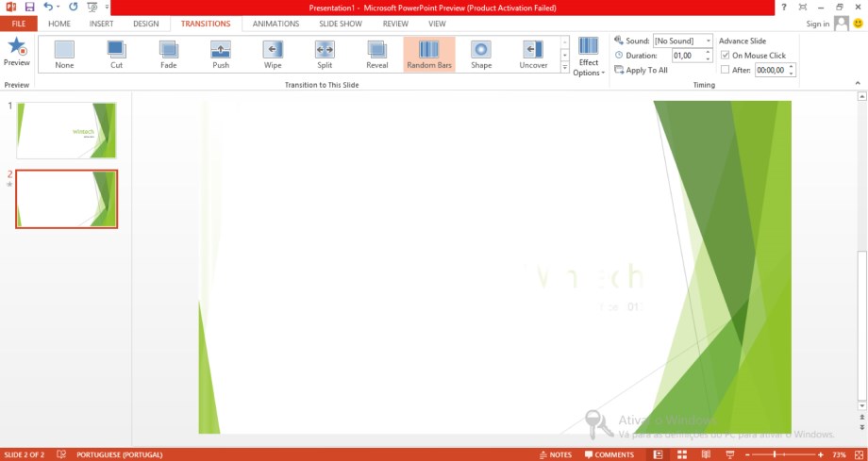The image size is (868, 461).
Task: Switch to the DESIGN tab
Action: 145,24
